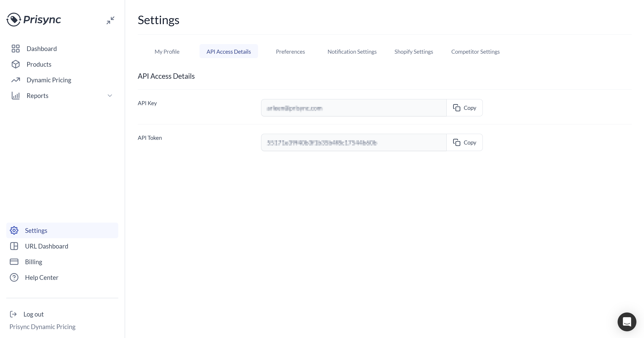Switch to My Profile tab
Screen dimensions: 644x338
(x=167, y=51)
